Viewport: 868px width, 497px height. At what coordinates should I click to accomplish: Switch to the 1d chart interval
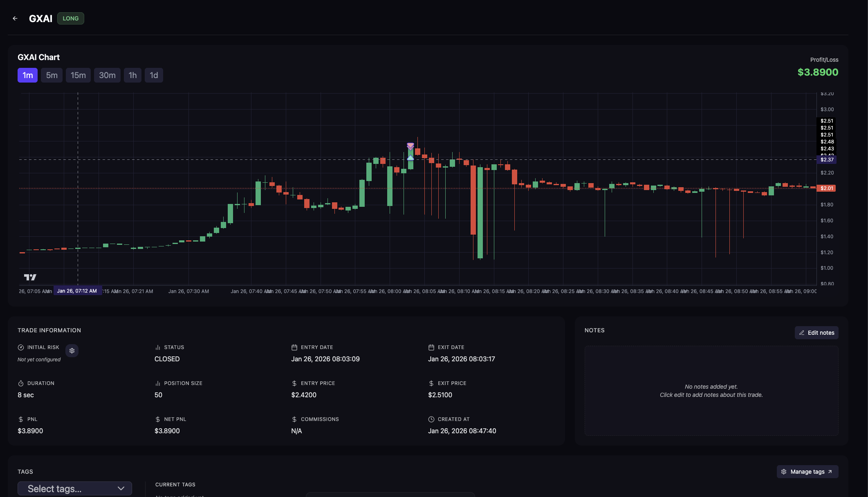pyautogui.click(x=154, y=75)
